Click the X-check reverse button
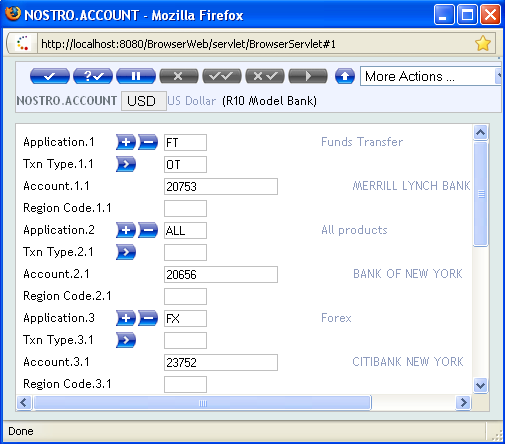The image size is (505, 444). click(265, 76)
